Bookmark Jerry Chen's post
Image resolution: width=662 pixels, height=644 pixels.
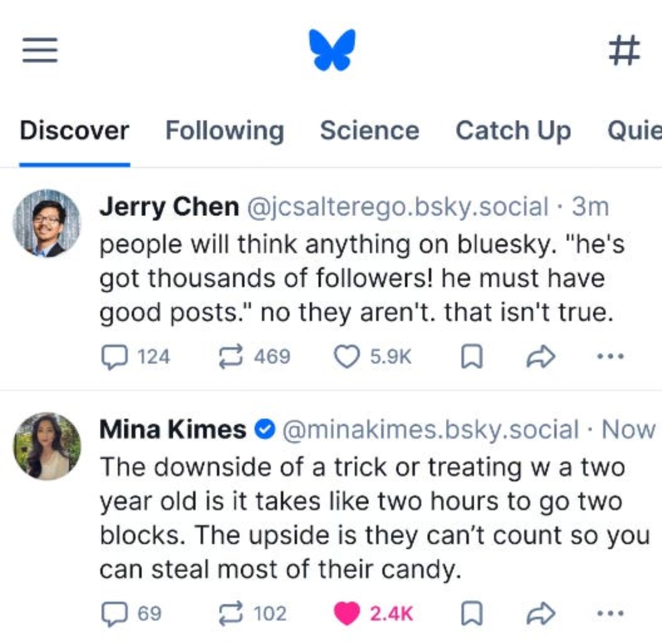[x=472, y=356]
